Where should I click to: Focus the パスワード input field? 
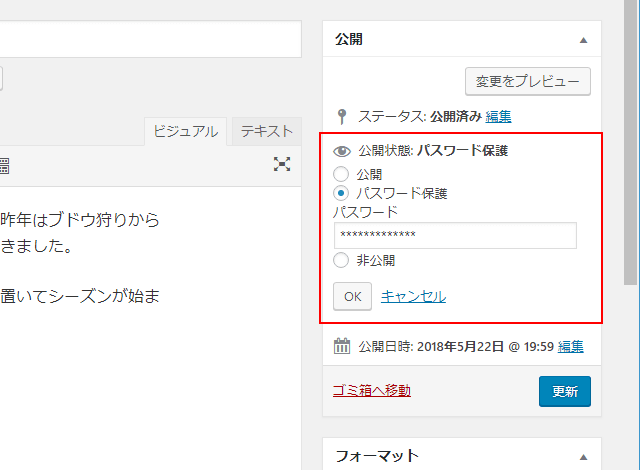click(x=455, y=235)
